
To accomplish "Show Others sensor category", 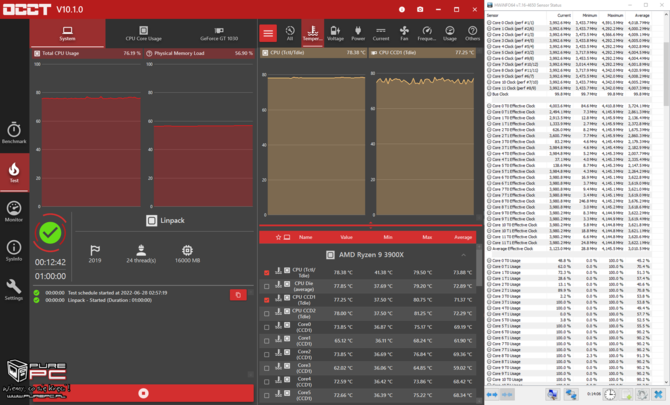I will tap(473, 33).
